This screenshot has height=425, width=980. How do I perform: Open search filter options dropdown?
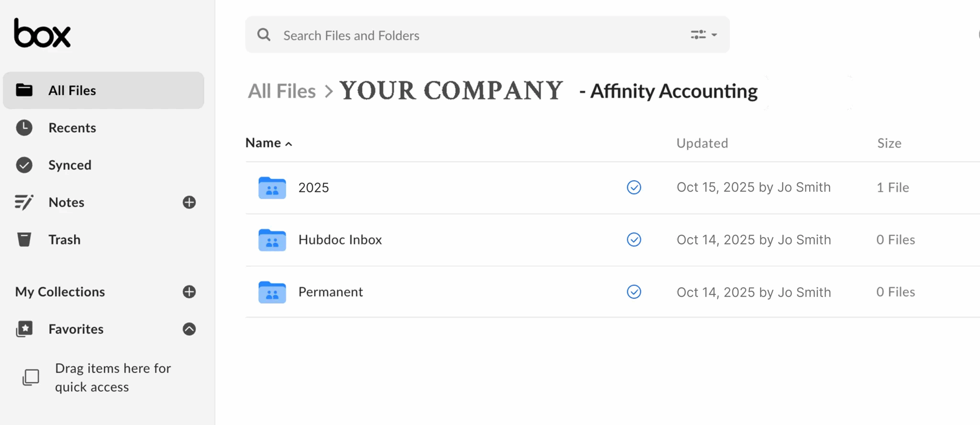click(x=704, y=35)
